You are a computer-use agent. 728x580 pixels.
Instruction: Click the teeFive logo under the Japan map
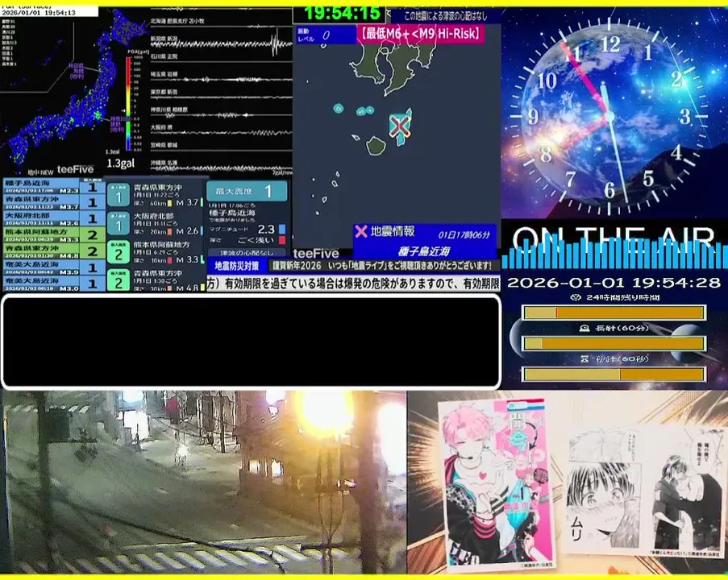[75, 169]
